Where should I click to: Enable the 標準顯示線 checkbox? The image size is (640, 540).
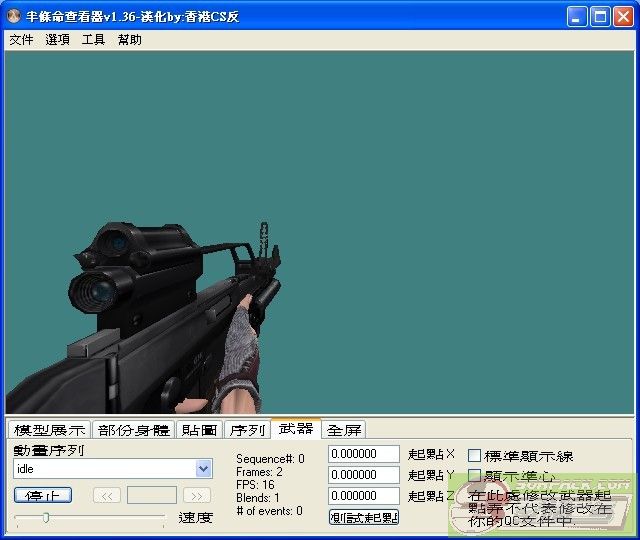[x=475, y=456]
